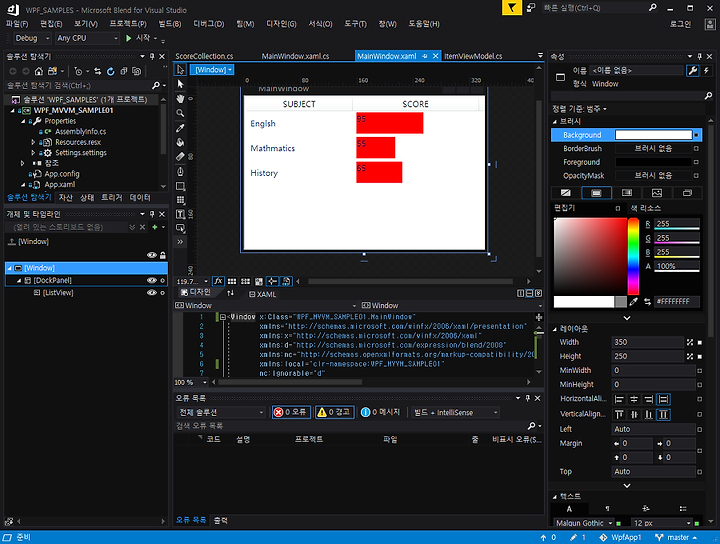Click the Background color swatch

[x=653, y=135]
